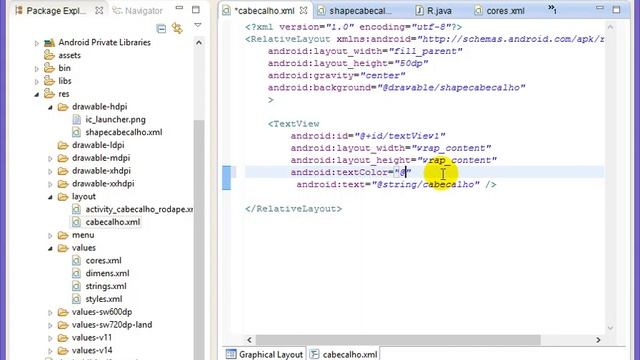Select activity_cabecalho_rodape.xml layout file
This screenshot has height=360, width=640.
pos(139,209)
